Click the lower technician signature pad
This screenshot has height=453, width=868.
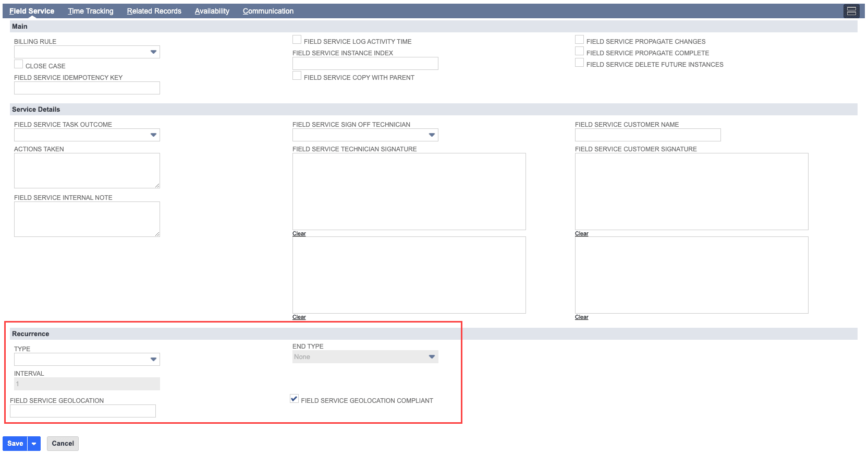coord(409,275)
